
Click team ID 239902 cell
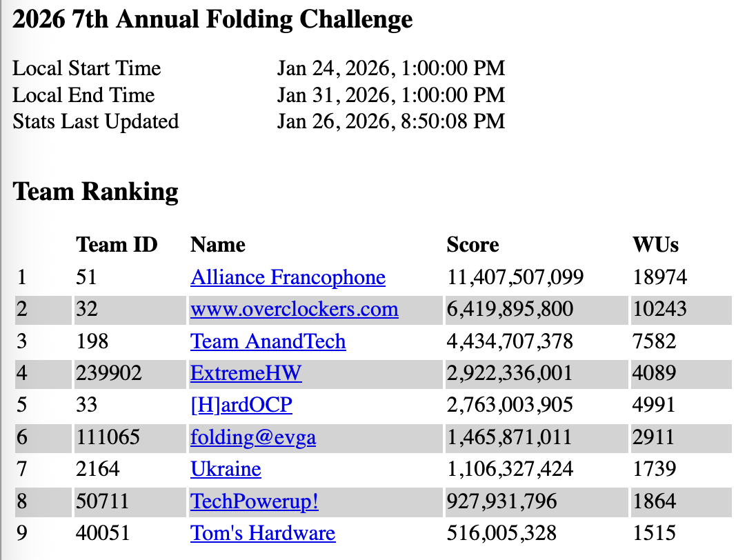pyautogui.click(x=109, y=373)
